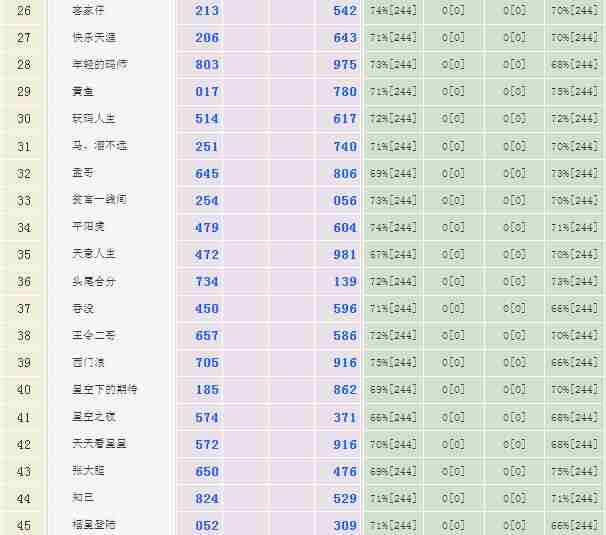
Task: Click row number 30 in the index column
Action: [x=24, y=119]
